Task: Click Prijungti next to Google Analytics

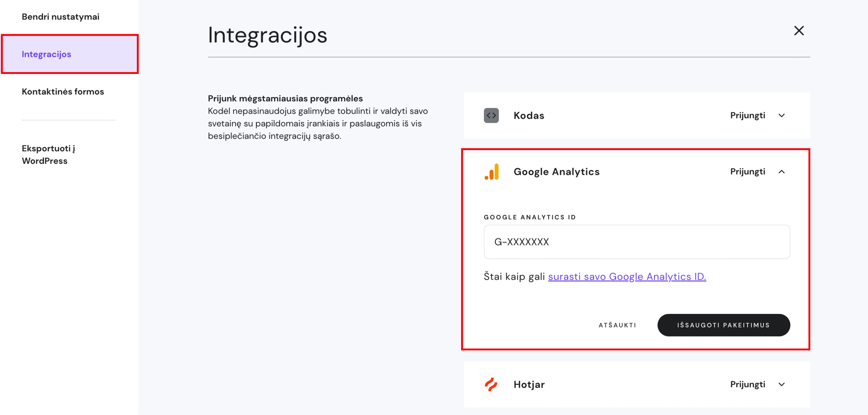Action: (747, 172)
